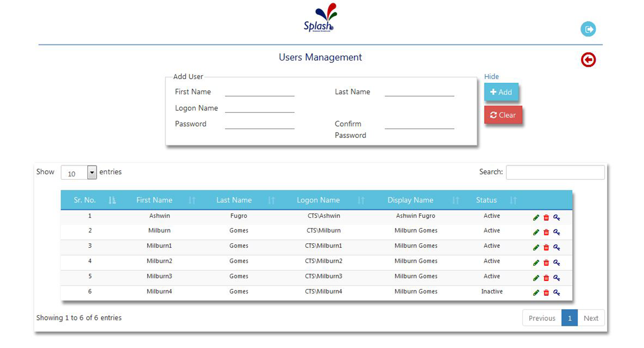Delete user Milburn1 using the trash icon
644x348 pixels.
click(x=546, y=247)
